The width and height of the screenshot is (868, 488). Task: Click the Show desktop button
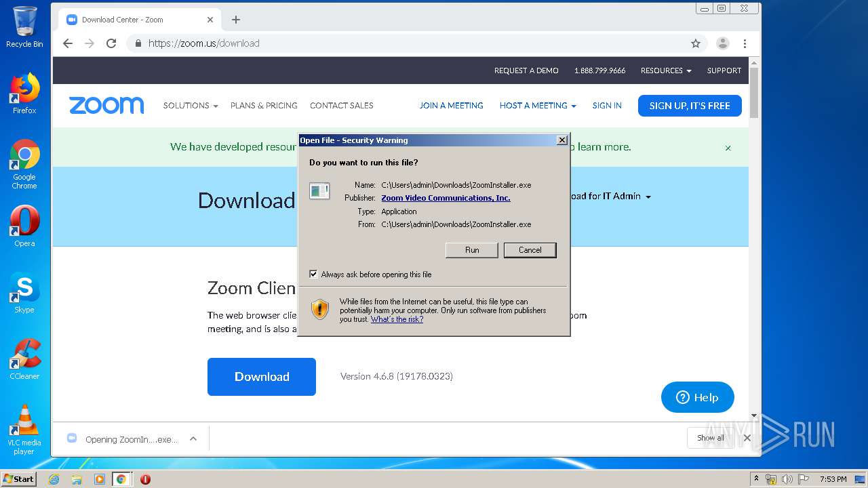click(861, 479)
